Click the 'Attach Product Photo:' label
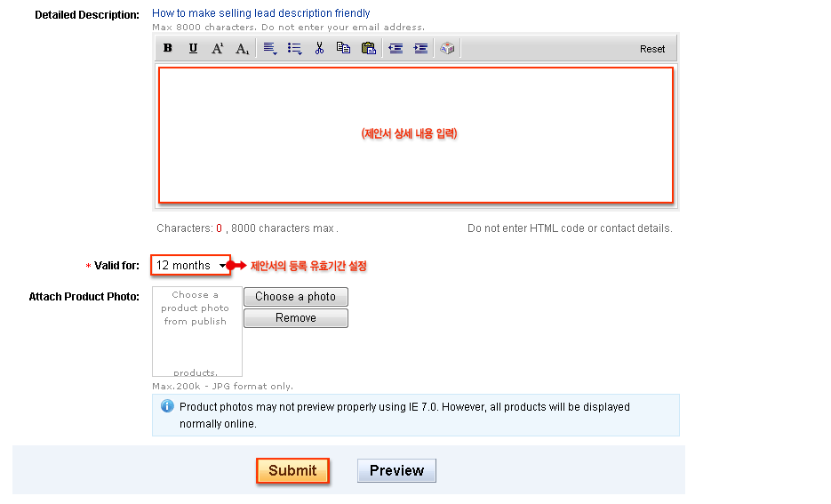The width and height of the screenshot is (831, 504). tap(84, 297)
